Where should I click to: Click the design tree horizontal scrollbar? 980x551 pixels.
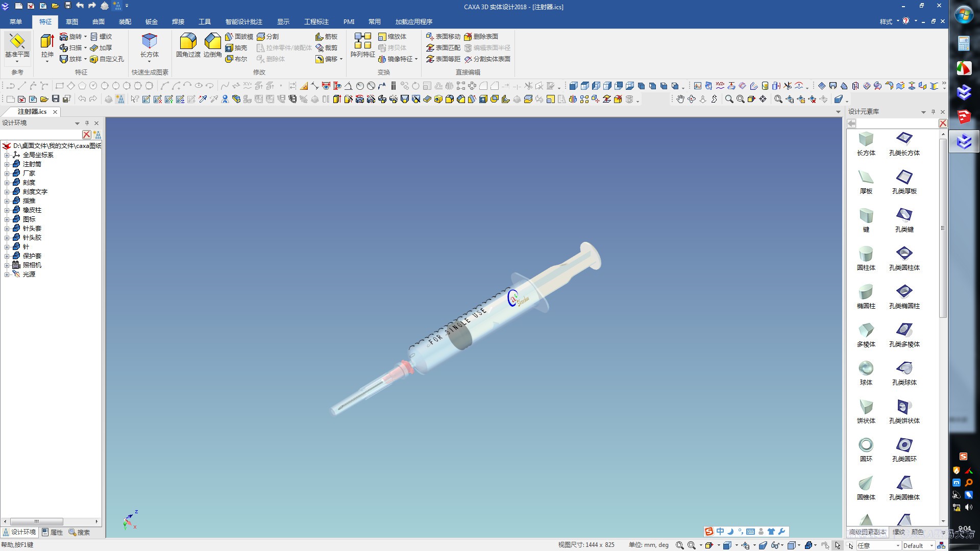pyautogui.click(x=37, y=521)
